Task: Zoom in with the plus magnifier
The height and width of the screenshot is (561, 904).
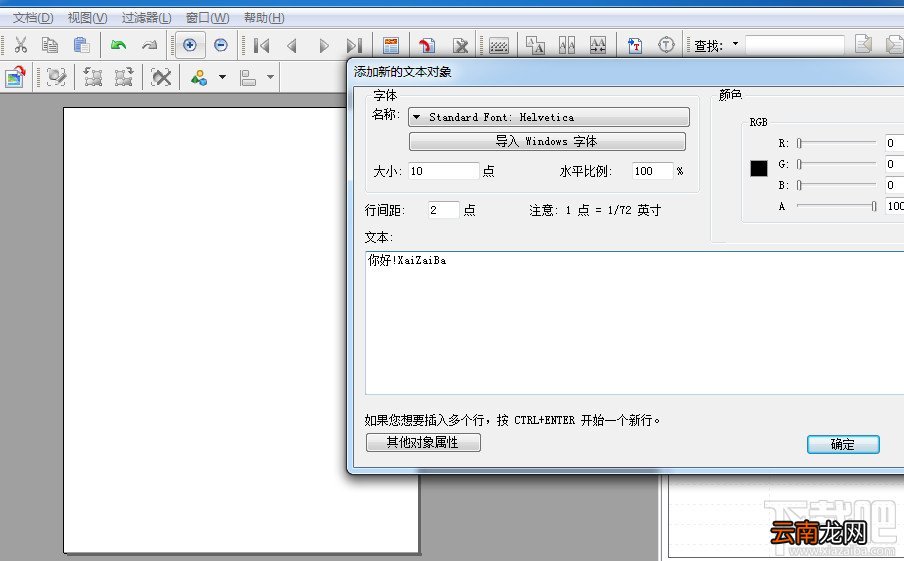Action: 190,45
